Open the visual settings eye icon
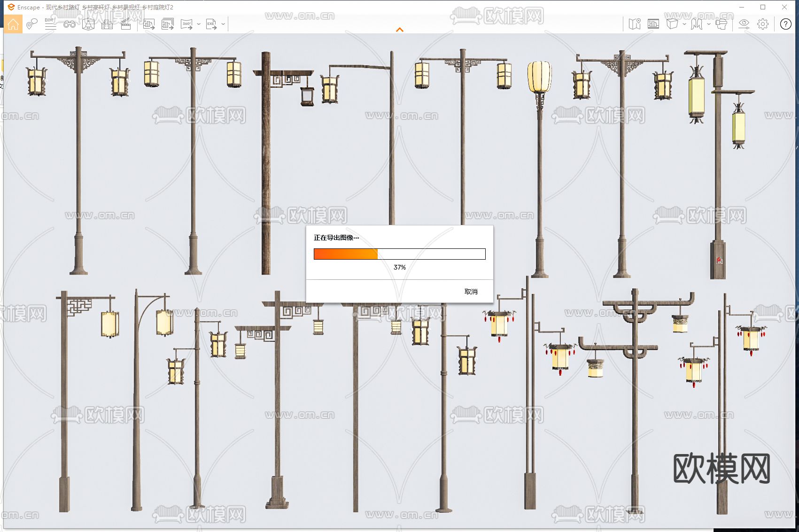The width and height of the screenshot is (799, 532). (744, 24)
